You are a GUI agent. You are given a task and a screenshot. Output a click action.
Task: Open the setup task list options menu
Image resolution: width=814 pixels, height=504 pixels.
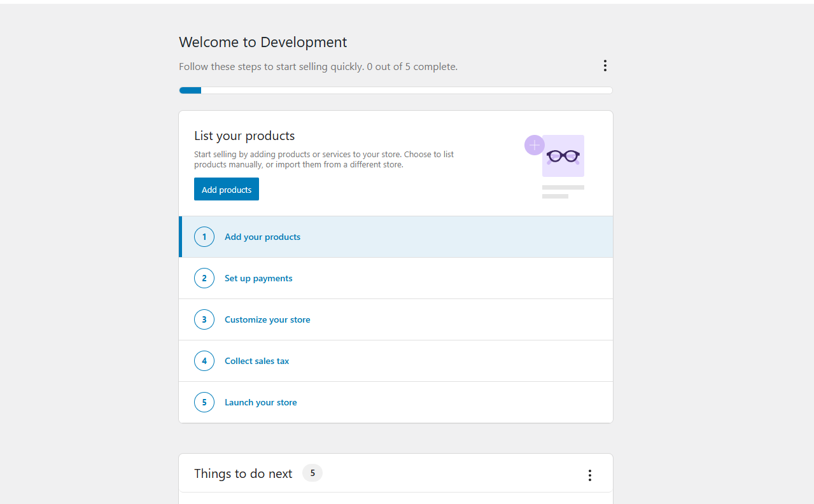click(605, 66)
